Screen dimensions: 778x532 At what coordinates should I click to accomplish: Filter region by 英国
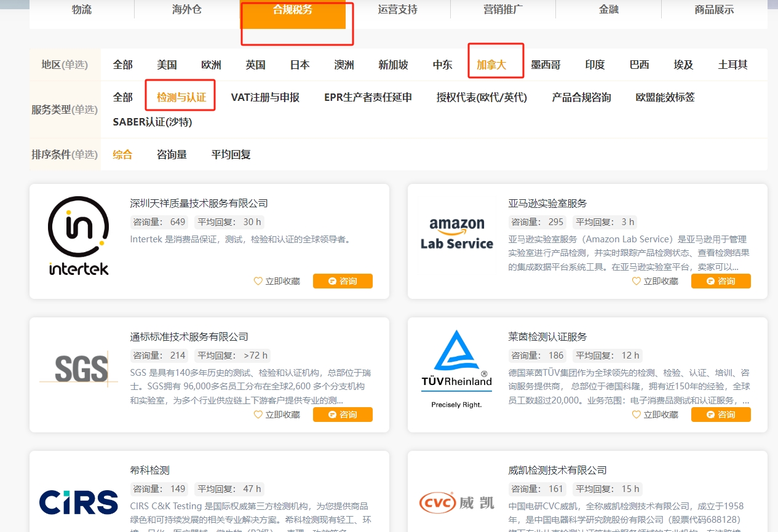tap(255, 65)
